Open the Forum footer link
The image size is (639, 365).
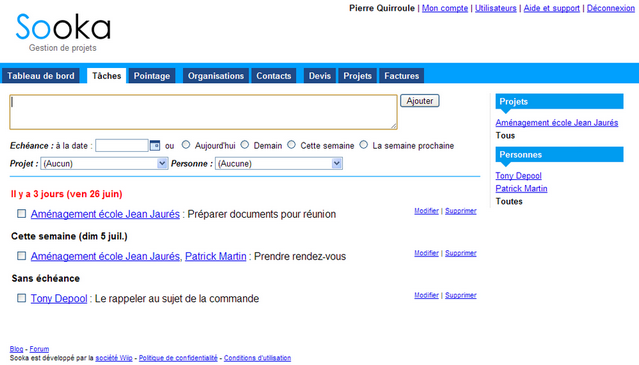(39, 349)
